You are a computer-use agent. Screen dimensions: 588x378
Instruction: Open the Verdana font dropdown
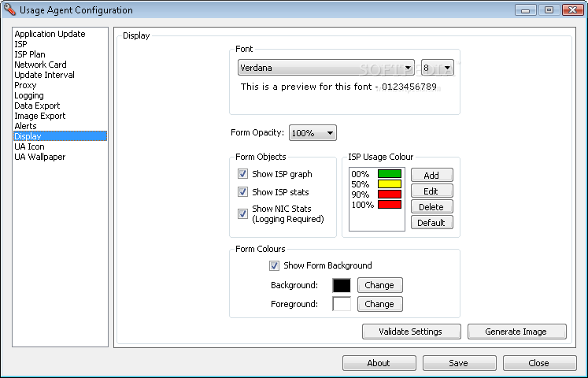tap(326, 68)
